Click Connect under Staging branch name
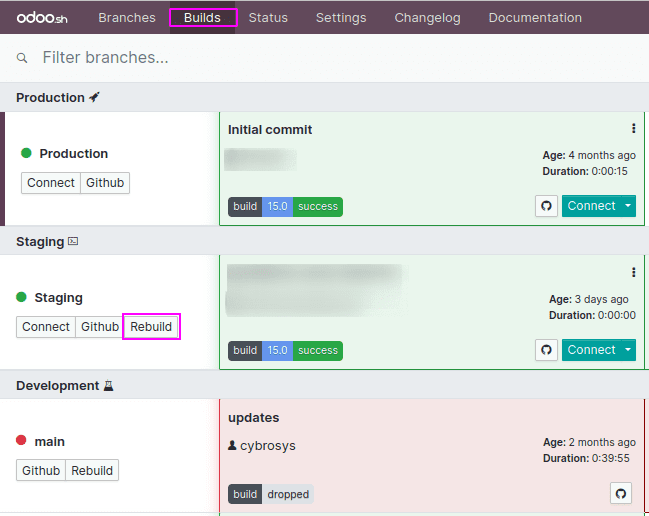649x516 pixels. click(x=46, y=326)
